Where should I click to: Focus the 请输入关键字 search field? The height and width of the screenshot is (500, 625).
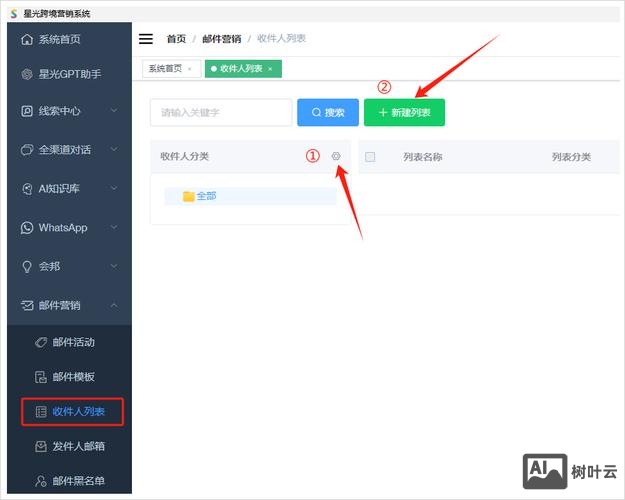[221, 112]
